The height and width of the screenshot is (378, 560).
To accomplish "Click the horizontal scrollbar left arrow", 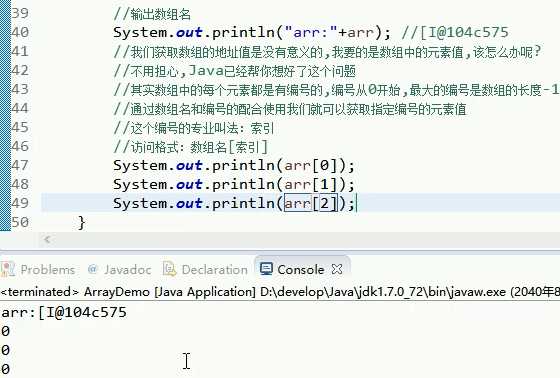I will pyautogui.click(x=47, y=239).
